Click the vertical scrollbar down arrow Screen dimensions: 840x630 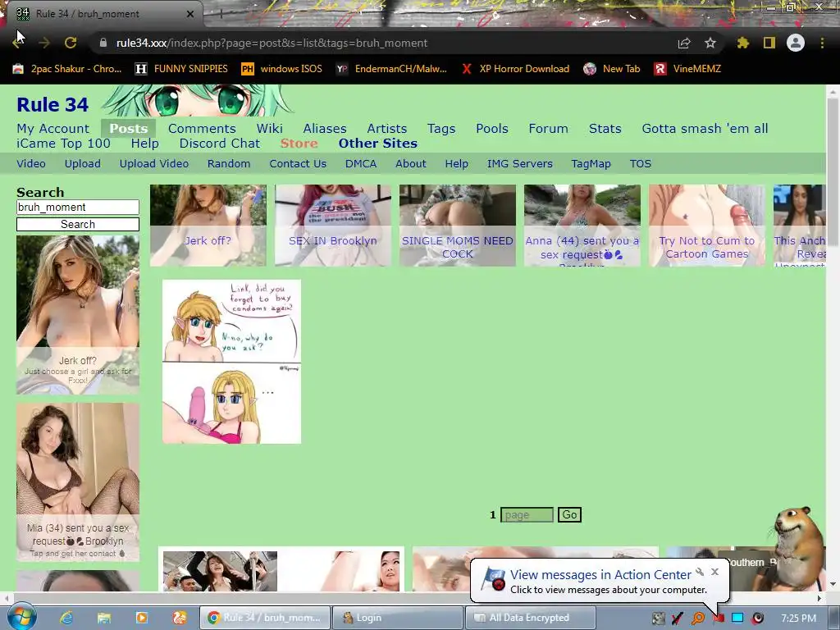[x=833, y=584]
